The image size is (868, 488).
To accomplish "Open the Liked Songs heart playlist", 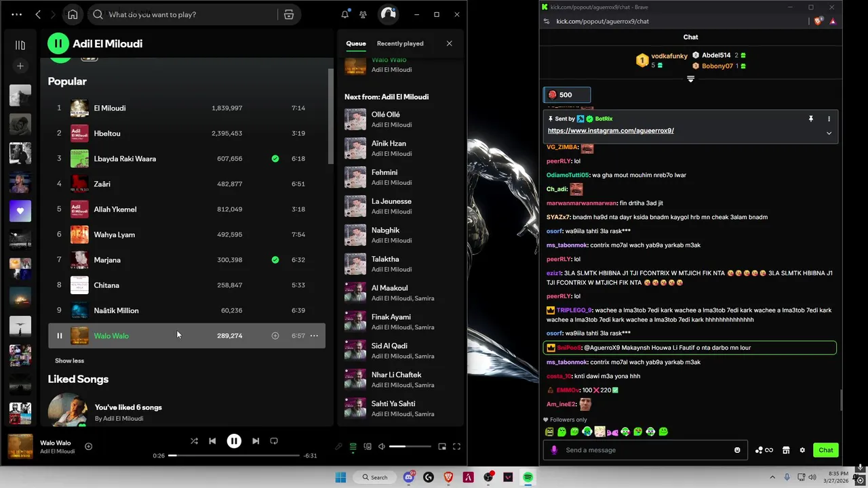I will coord(20,211).
